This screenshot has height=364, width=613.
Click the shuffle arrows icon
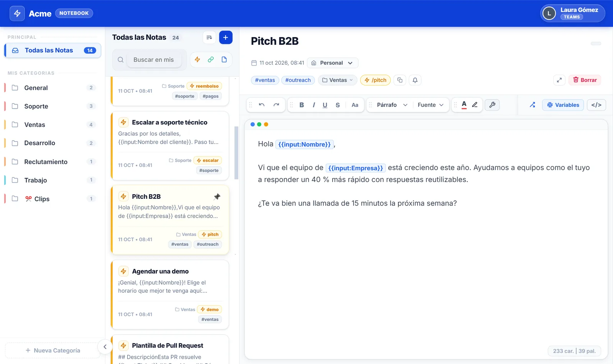point(533,105)
